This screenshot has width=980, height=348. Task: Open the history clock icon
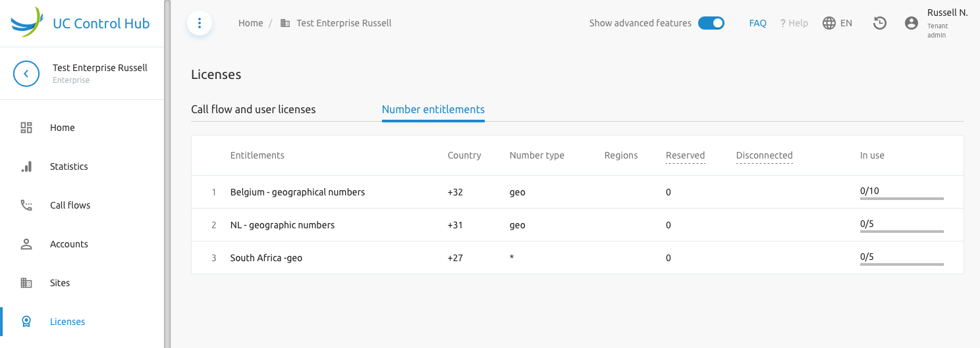880,23
